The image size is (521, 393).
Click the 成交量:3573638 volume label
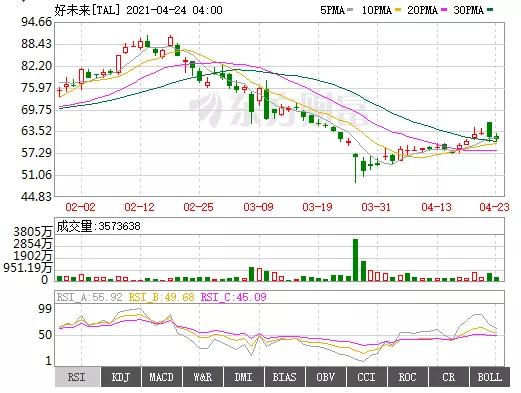(98, 226)
